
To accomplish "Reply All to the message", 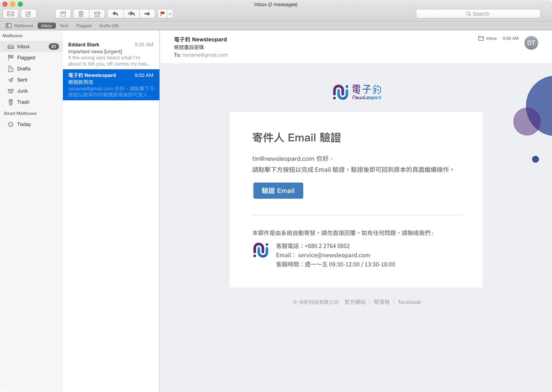I will (x=131, y=14).
